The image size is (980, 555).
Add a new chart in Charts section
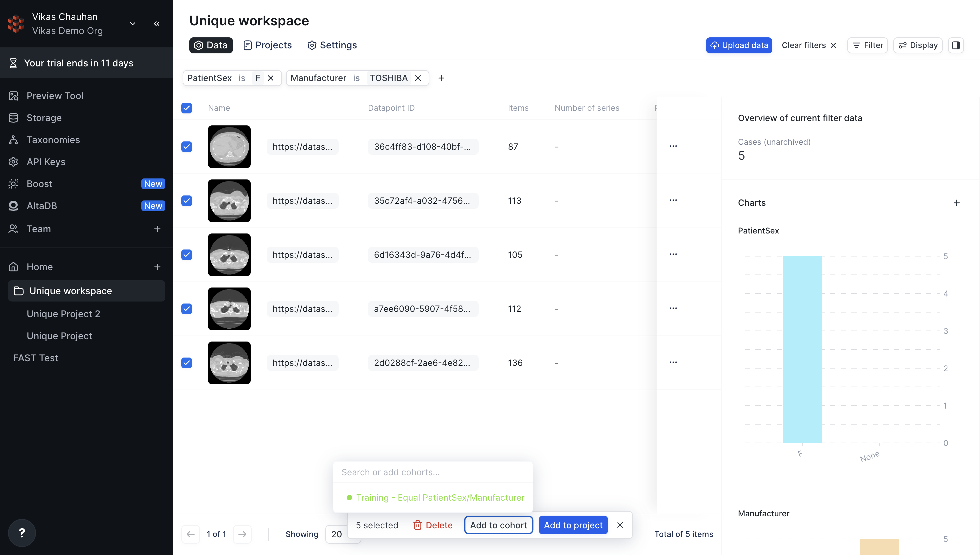point(956,203)
